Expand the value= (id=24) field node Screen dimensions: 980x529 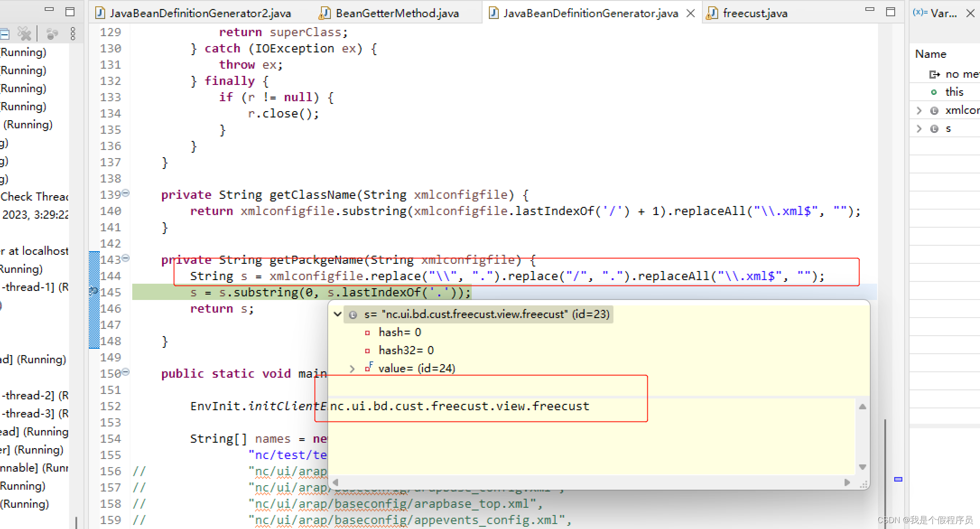coord(352,369)
